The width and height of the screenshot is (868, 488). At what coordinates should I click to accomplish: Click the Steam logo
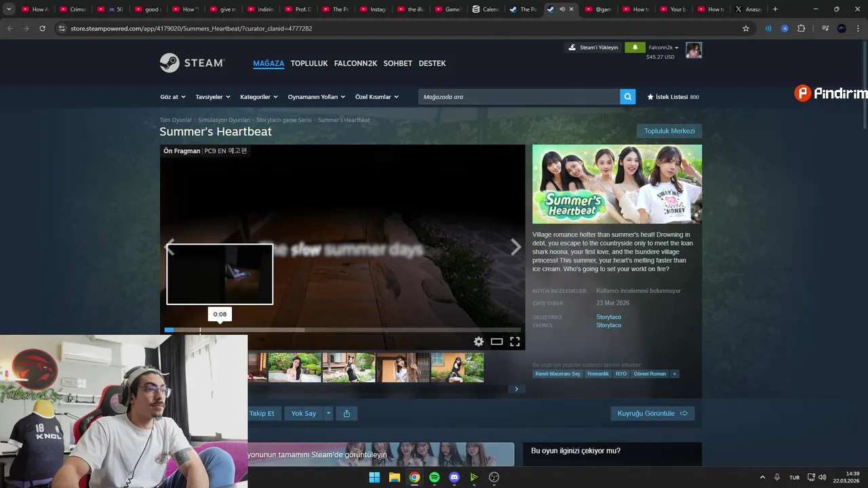pos(192,63)
